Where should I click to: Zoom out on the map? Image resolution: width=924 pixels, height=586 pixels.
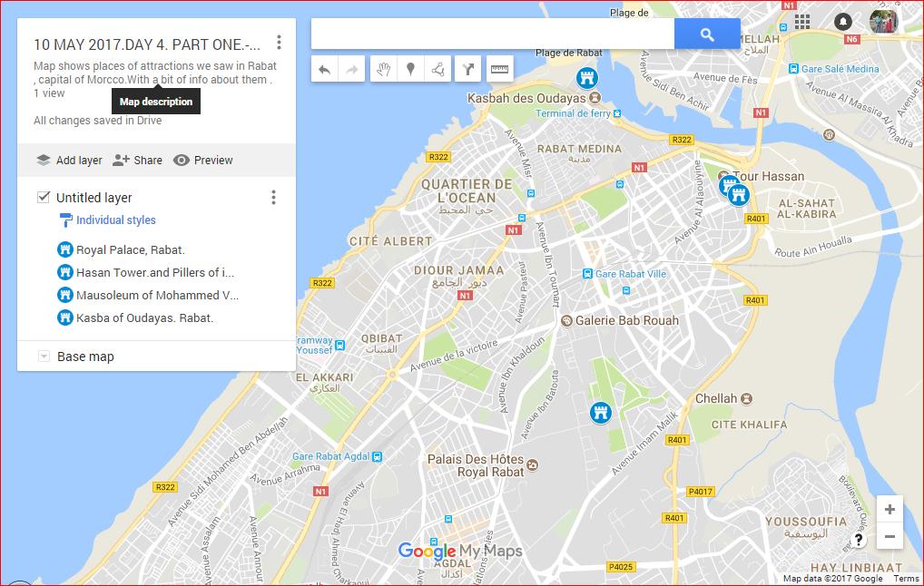click(890, 536)
